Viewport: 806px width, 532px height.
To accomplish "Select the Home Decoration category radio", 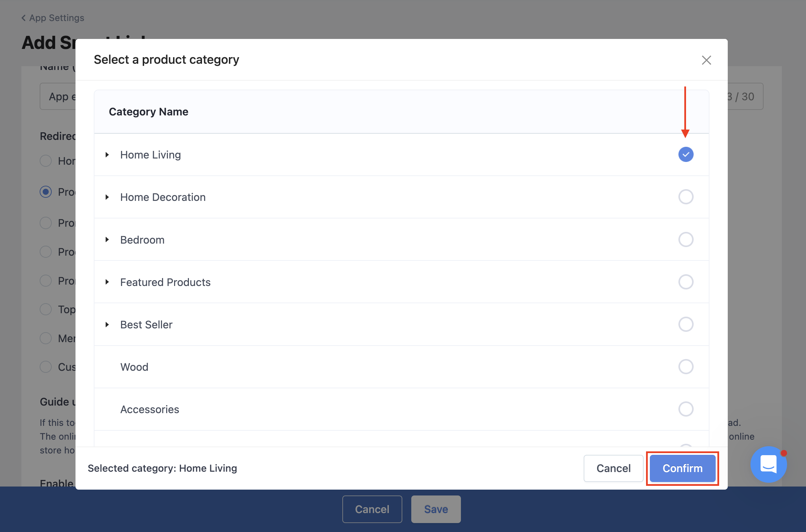I will click(x=686, y=197).
